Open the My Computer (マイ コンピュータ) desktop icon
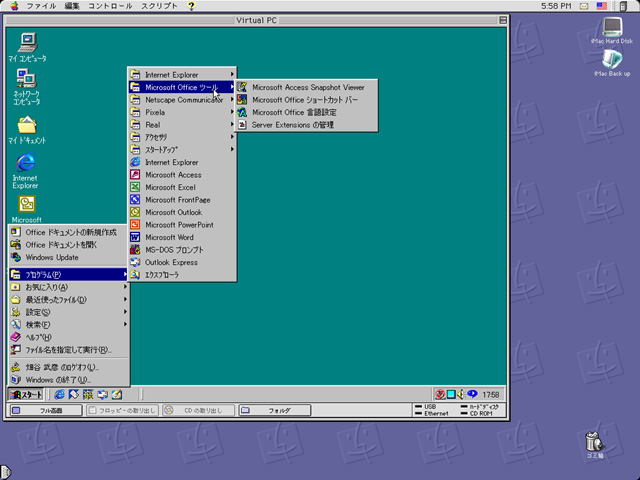Screen dimensions: 640x480 coord(27,47)
